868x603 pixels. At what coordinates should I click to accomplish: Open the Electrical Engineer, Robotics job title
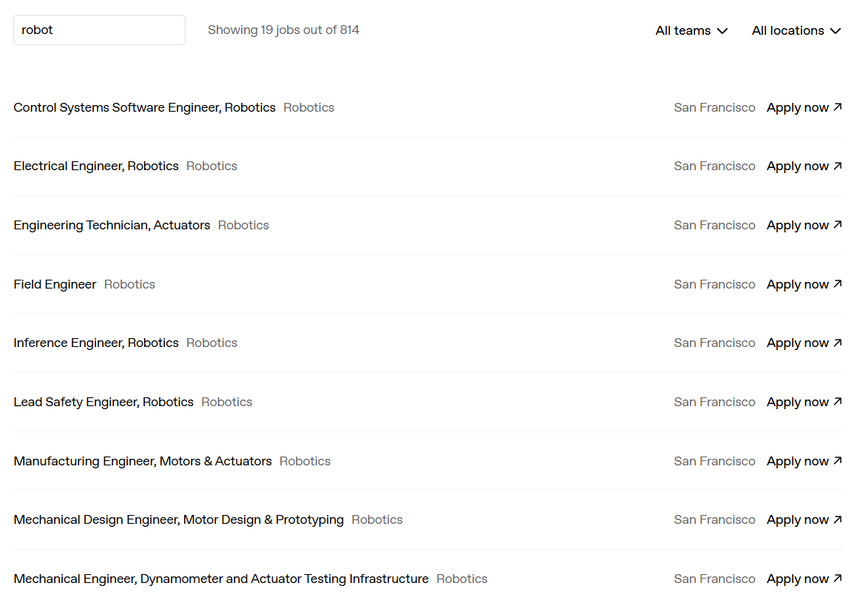tap(96, 166)
